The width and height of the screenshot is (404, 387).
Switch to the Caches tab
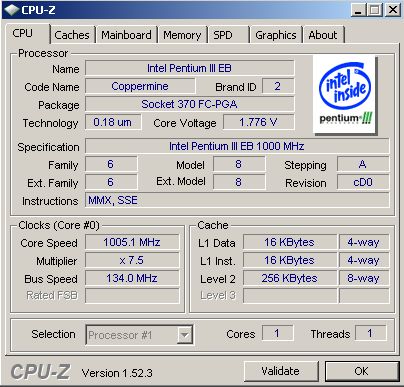[x=72, y=35]
